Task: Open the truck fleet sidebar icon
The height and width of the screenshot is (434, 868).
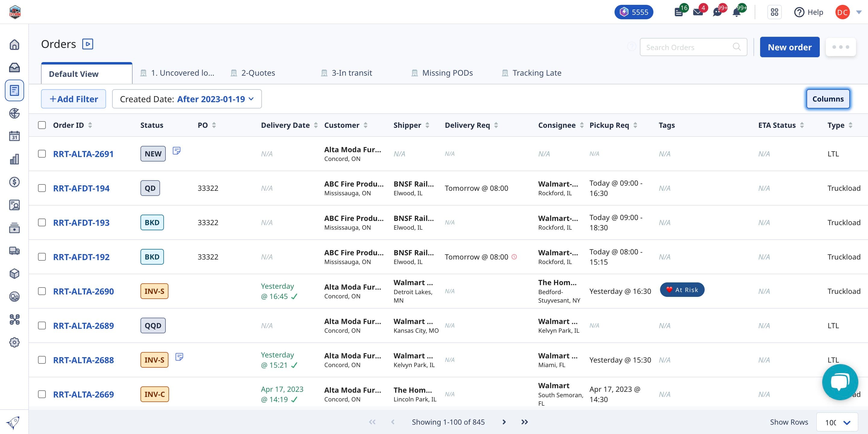Action: 14,251
